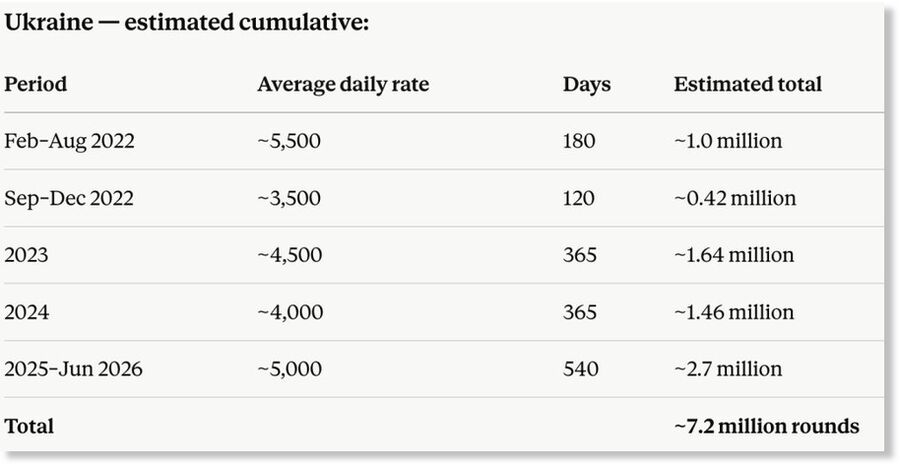
Task: Click the Average daily rate header
Action: coord(343,84)
